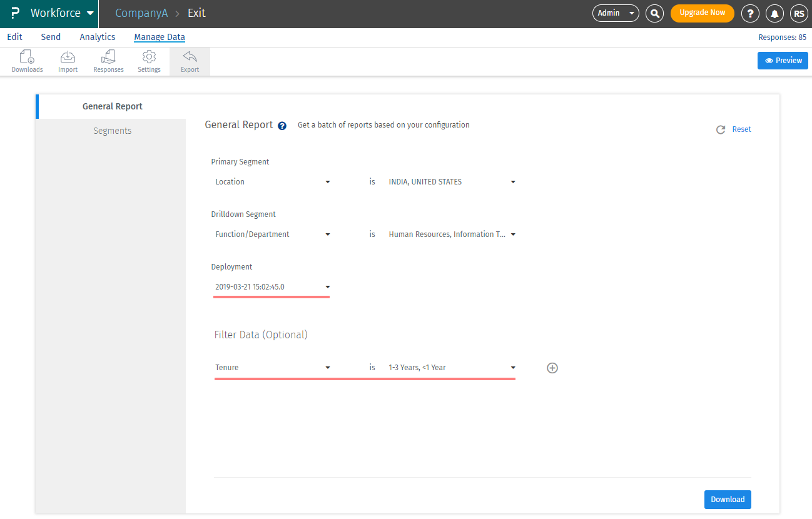Open the Admin role dropdown

(x=616, y=13)
